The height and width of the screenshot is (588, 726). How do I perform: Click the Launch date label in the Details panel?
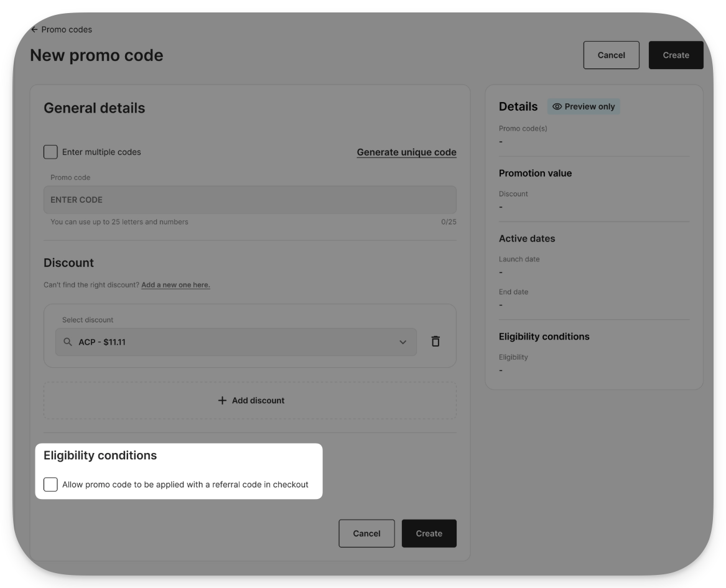pyautogui.click(x=519, y=259)
